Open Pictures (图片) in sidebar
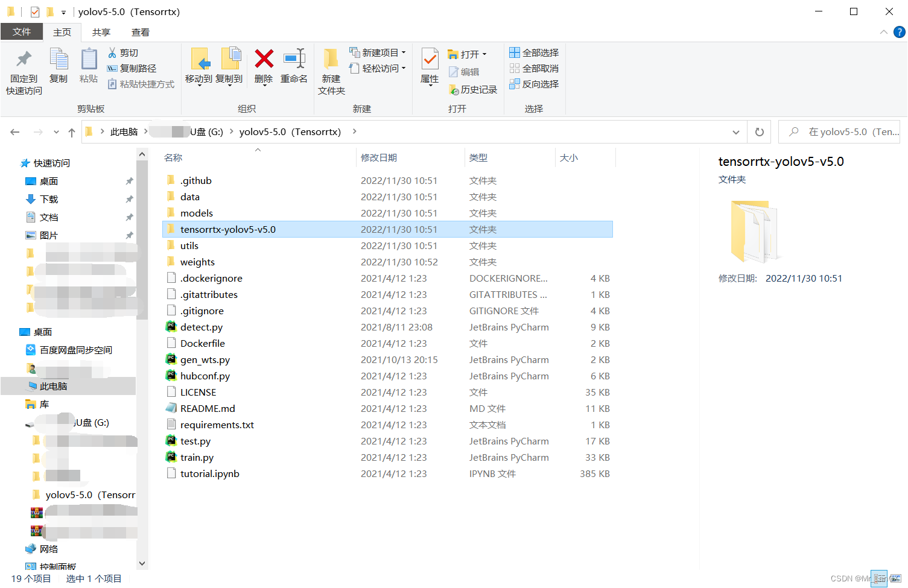This screenshot has width=908, height=588. point(42,236)
